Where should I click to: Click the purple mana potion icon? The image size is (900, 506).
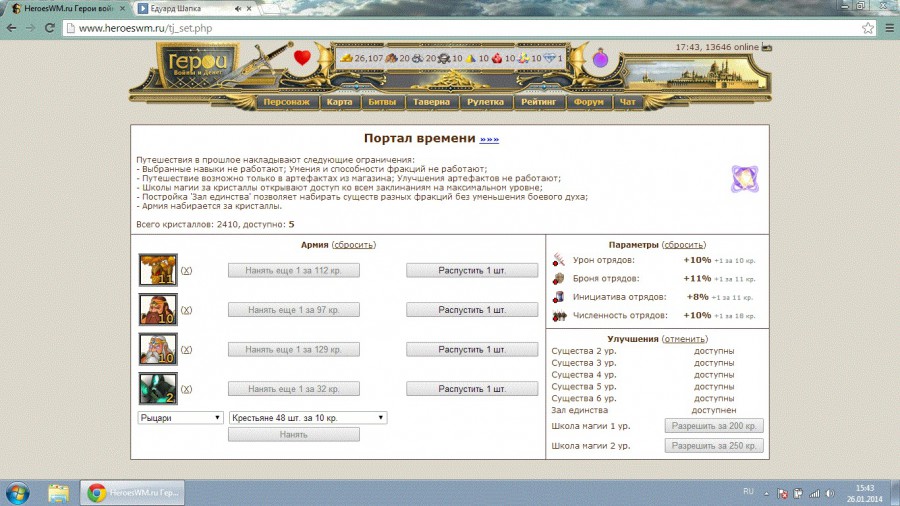coord(600,59)
